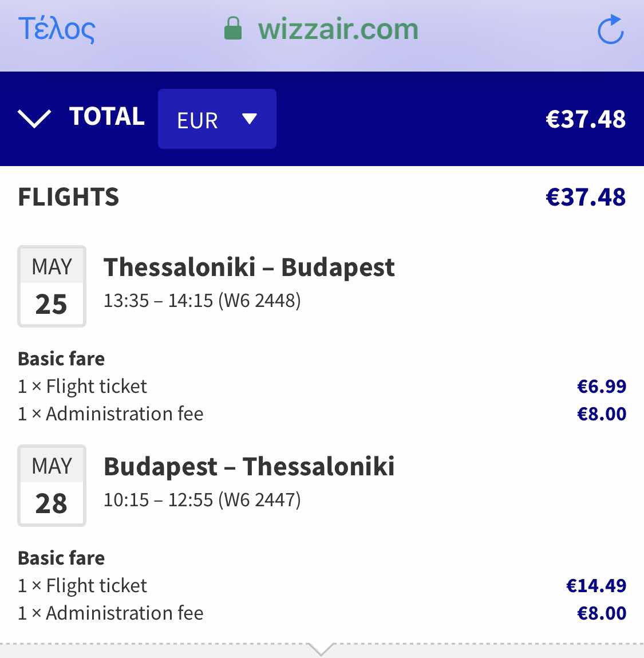Image resolution: width=644 pixels, height=658 pixels.
Task: Select the May 28 date badge
Action: coord(52,486)
